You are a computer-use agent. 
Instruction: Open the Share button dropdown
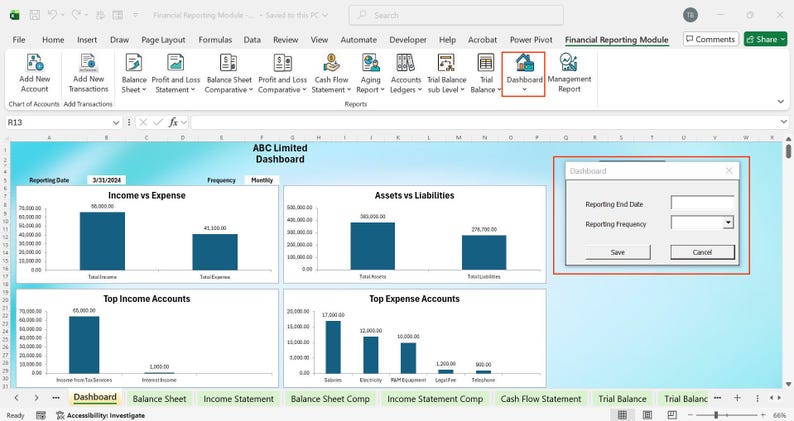pos(783,39)
